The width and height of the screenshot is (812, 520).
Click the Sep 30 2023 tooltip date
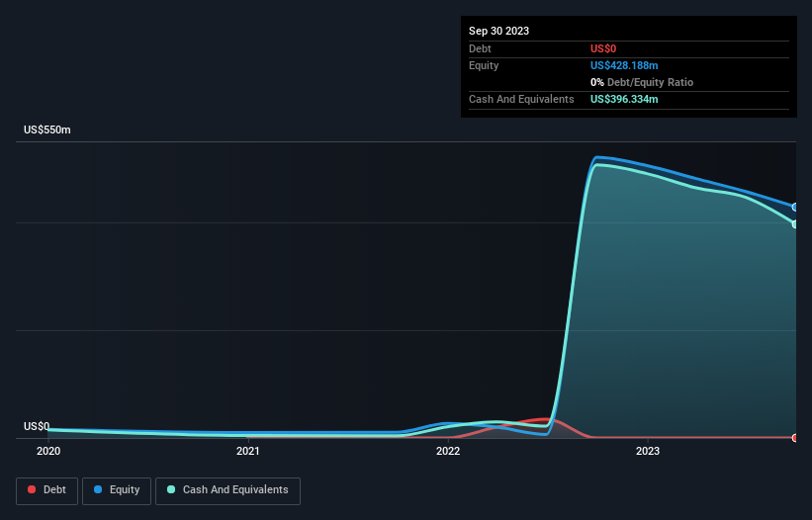point(498,31)
